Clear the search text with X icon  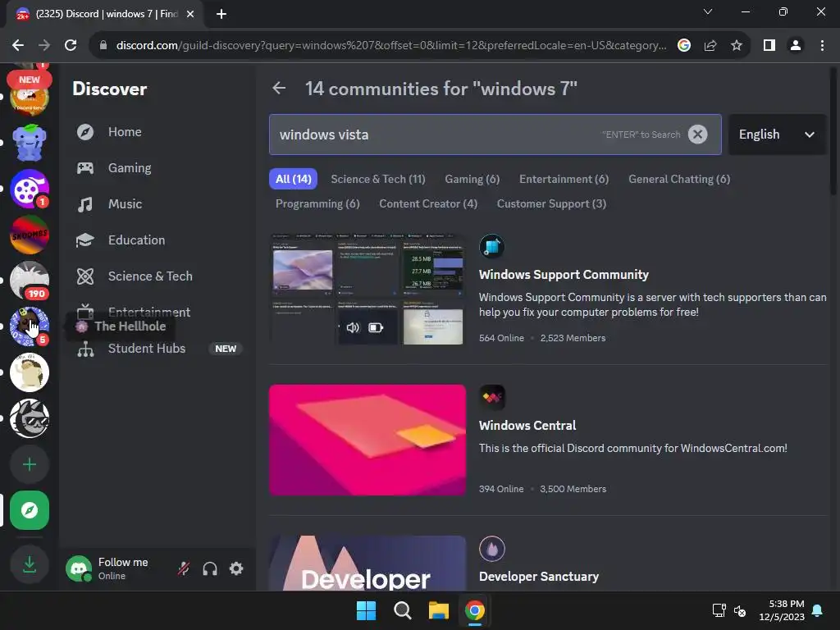pyautogui.click(x=697, y=135)
